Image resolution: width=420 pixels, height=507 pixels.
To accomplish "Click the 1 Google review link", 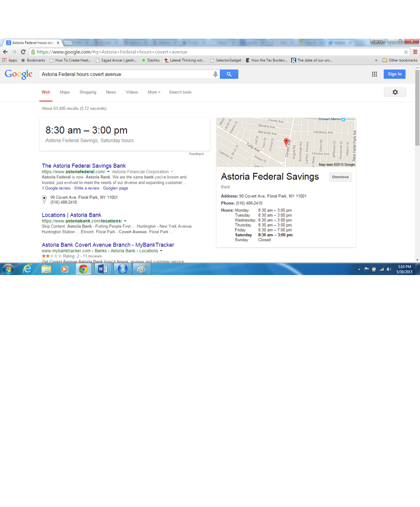I will (56, 188).
